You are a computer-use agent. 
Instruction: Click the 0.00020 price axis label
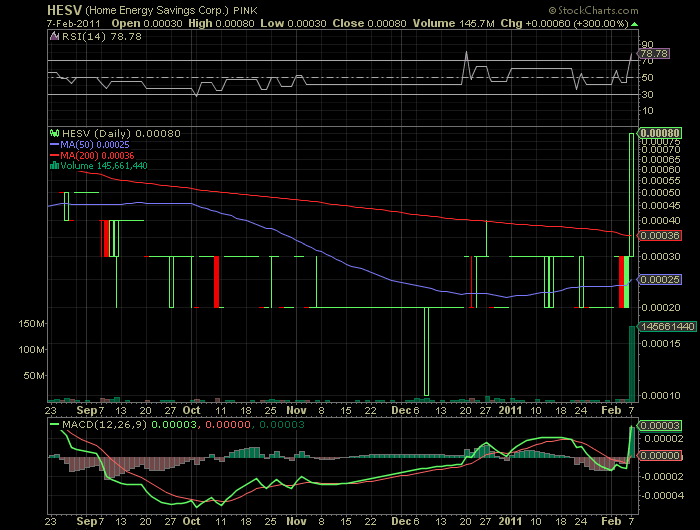pos(661,307)
